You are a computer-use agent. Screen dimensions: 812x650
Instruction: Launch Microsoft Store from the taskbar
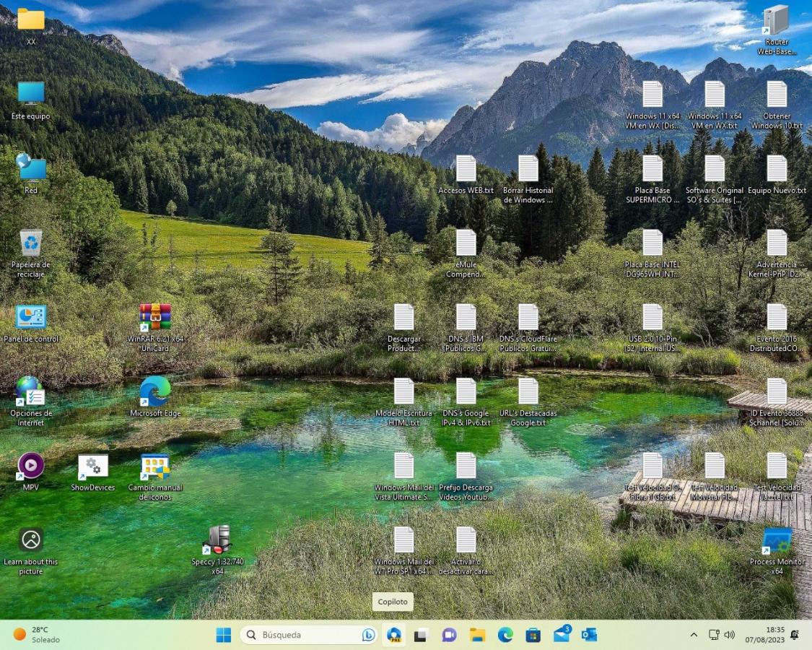tap(533, 635)
